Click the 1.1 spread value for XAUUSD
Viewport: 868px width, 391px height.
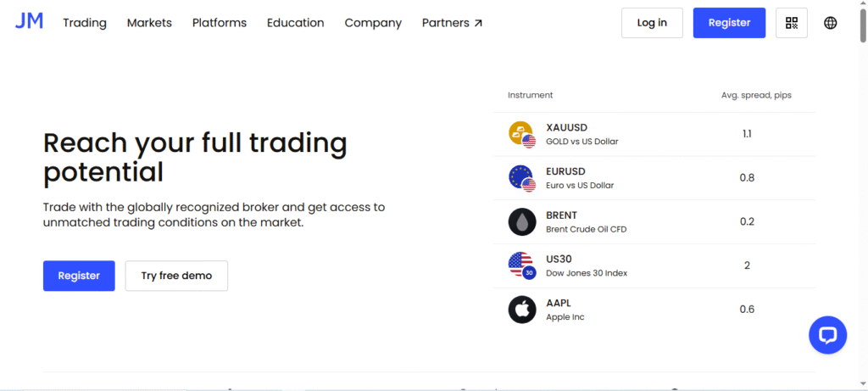747,134
